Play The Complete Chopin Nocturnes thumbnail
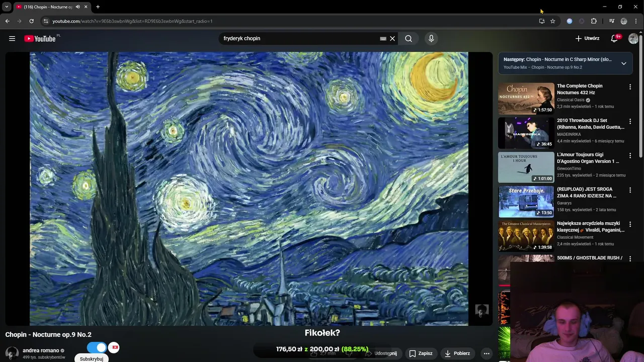 [526, 99]
